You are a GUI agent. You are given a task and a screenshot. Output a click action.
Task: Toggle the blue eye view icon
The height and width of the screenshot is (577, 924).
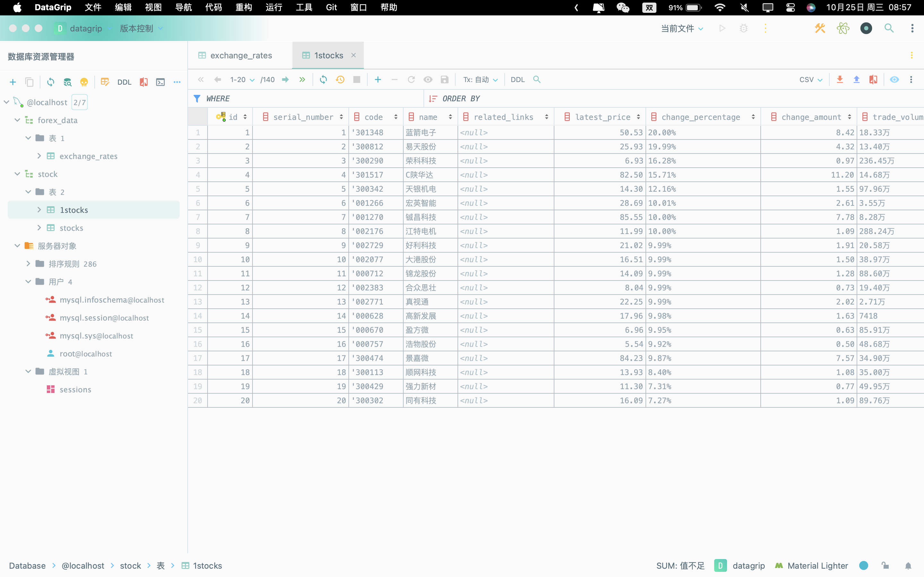(x=894, y=79)
